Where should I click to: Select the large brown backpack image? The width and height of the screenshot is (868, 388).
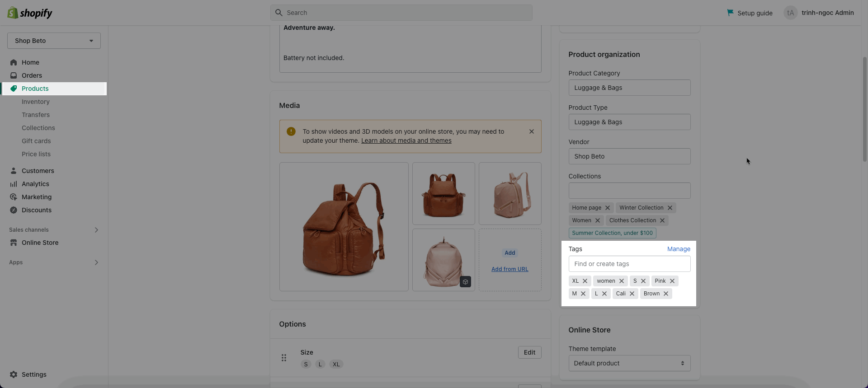coord(344,227)
